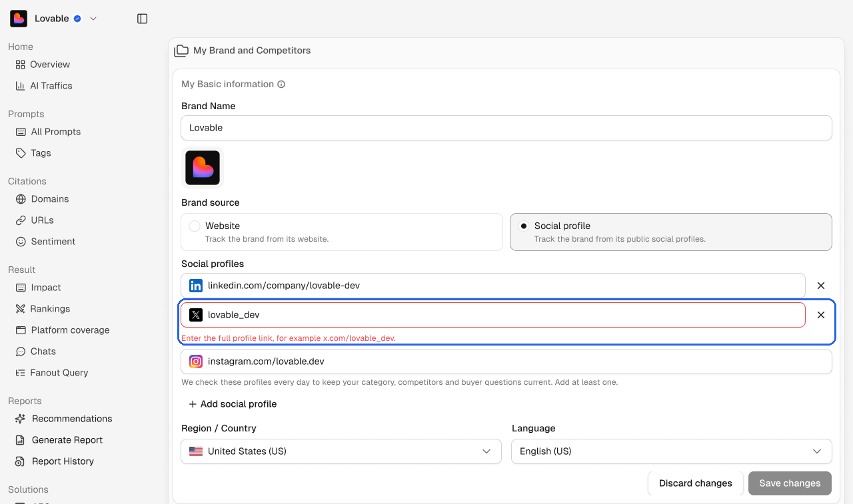The width and height of the screenshot is (853, 504).
Task: Click the Rankings sidebar icon
Action: point(20,309)
